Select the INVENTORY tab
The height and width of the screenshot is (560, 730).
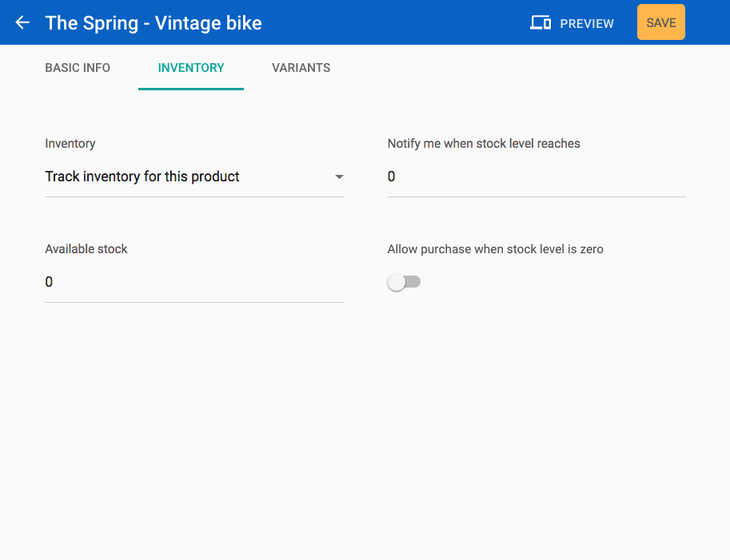click(x=191, y=68)
